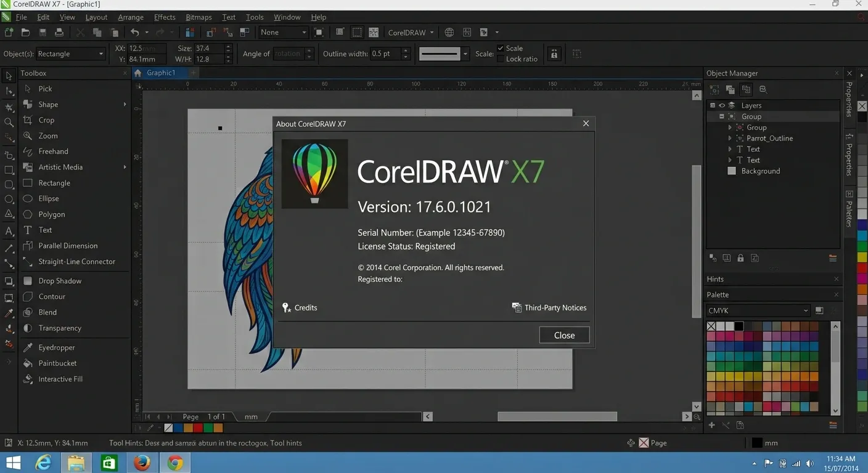Switch to the Graphic1 document tab
This screenshot has width=868, height=473.
coord(161,73)
